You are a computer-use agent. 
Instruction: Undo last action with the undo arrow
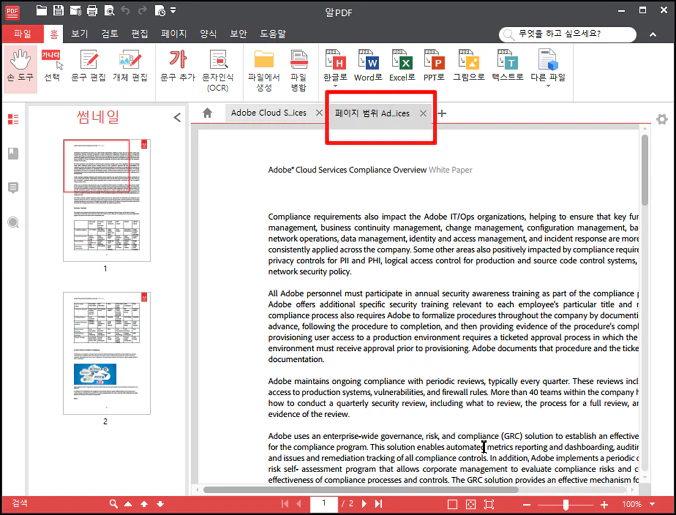click(x=125, y=10)
